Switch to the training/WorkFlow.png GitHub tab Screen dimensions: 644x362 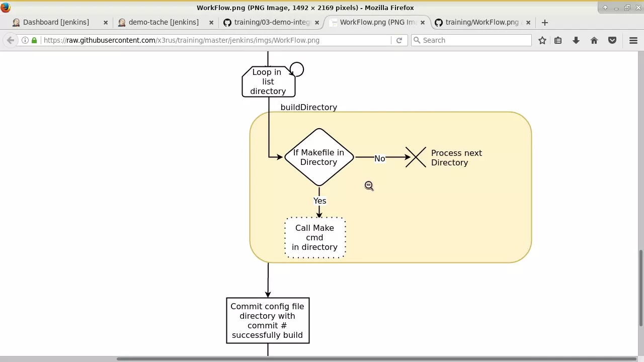pyautogui.click(x=484, y=22)
